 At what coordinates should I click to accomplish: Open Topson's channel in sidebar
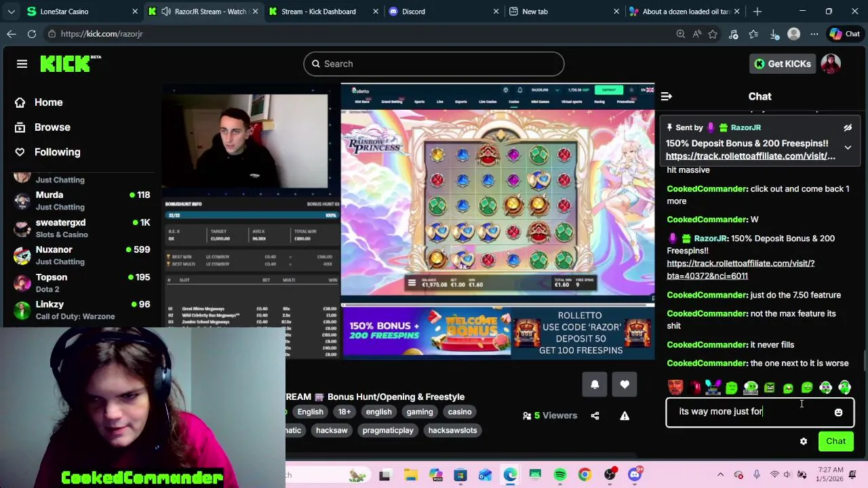pyautogui.click(x=83, y=283)
